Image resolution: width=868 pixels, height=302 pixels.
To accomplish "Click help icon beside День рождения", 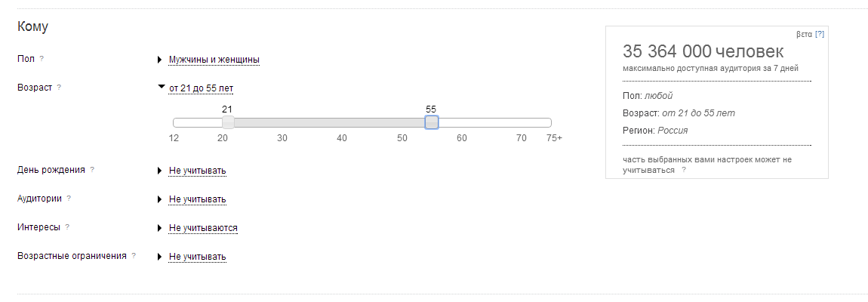I will tap(92, 169).
